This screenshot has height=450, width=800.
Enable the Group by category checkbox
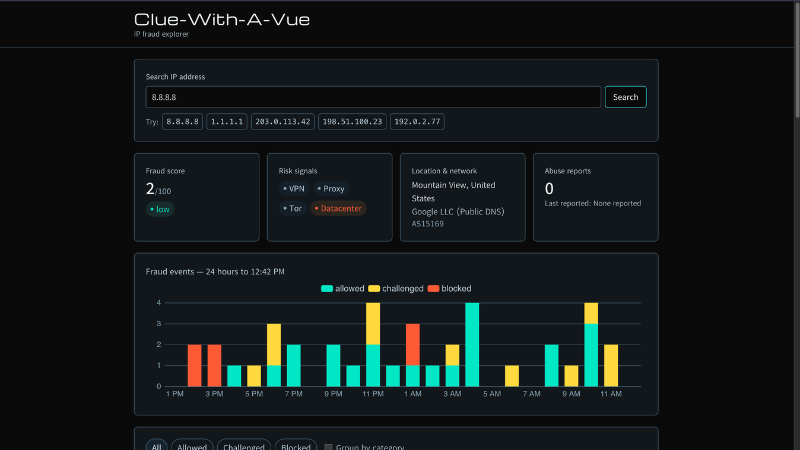pos(329,447)
